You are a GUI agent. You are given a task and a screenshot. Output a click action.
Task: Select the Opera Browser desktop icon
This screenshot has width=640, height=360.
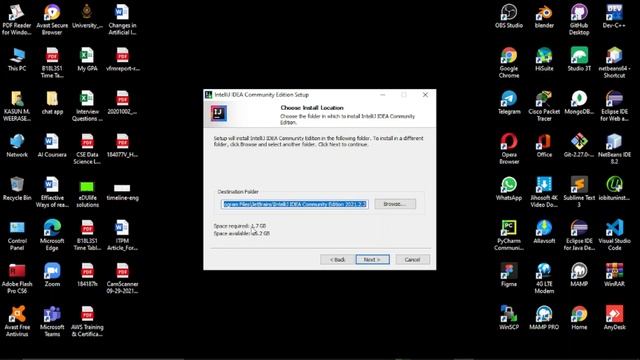point(509,149)
